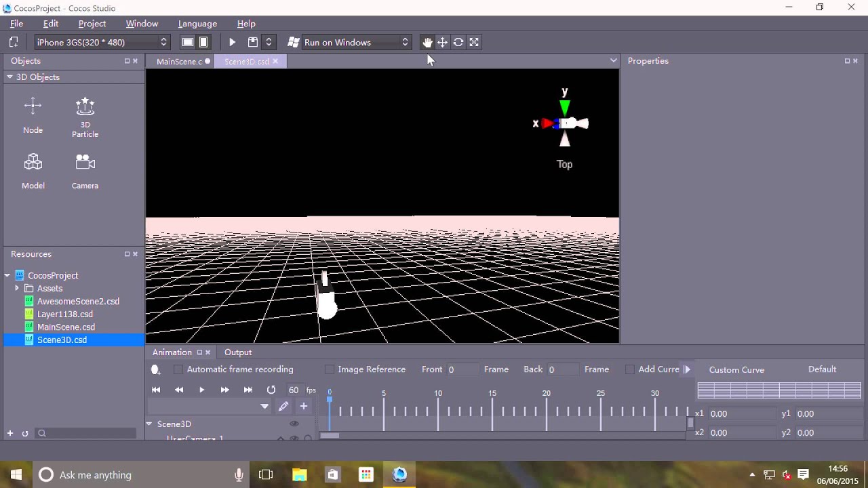Viewport: 868px width, 488px height.
Task: Play the animation
Action: click(x=201, y=390)
